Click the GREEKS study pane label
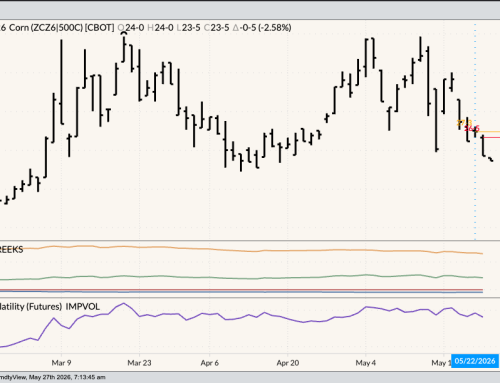The width and height of the screenshot is (500, 383). [11, 250]
